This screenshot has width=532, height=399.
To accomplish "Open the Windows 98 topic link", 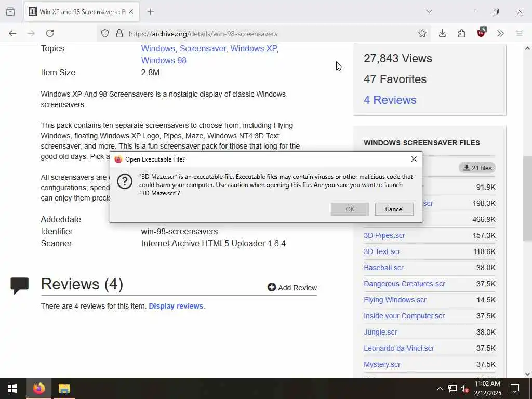I will [x=164, y=60].
